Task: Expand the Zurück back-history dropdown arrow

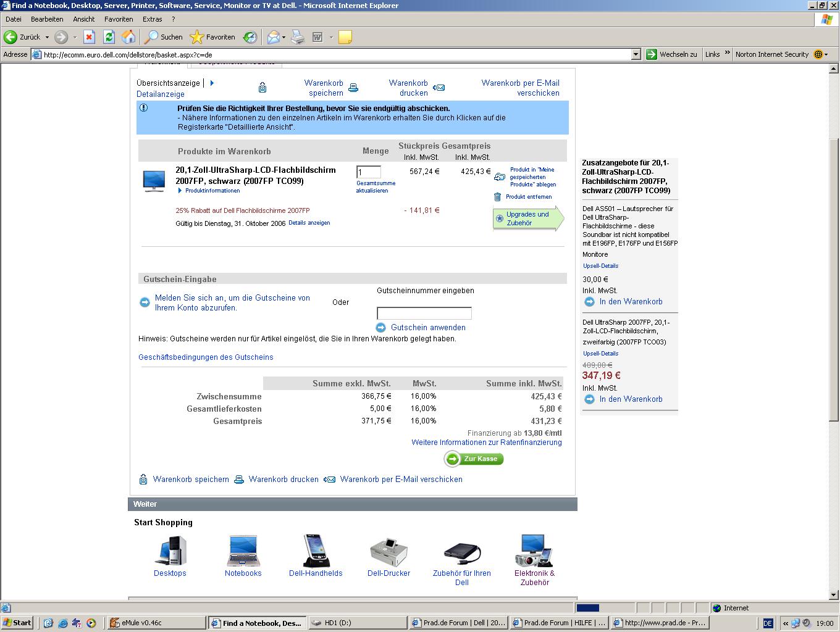Action: pos(47,37)
